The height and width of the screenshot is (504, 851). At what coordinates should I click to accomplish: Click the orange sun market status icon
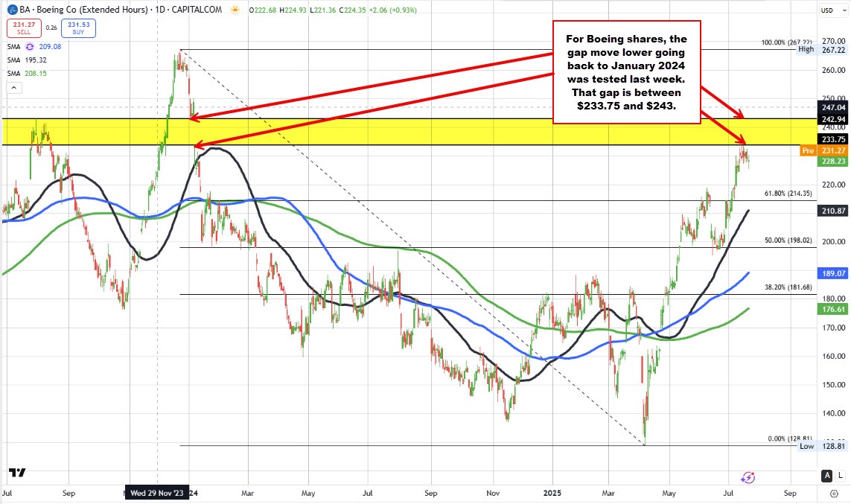point(235,10)
